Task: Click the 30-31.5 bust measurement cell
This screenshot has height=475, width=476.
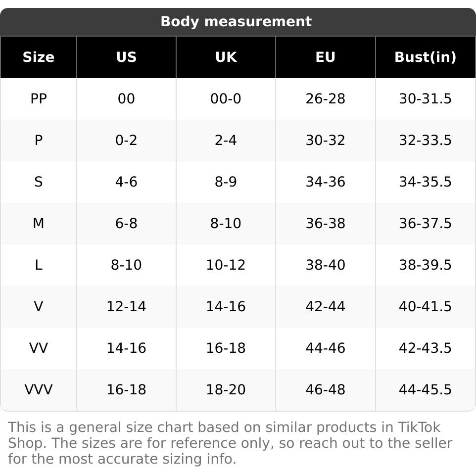Action: point(425,99)
